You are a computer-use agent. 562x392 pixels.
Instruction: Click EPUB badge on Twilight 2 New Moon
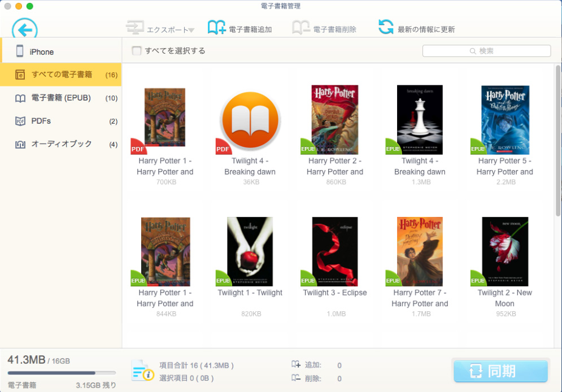click(x=477, y=281)
